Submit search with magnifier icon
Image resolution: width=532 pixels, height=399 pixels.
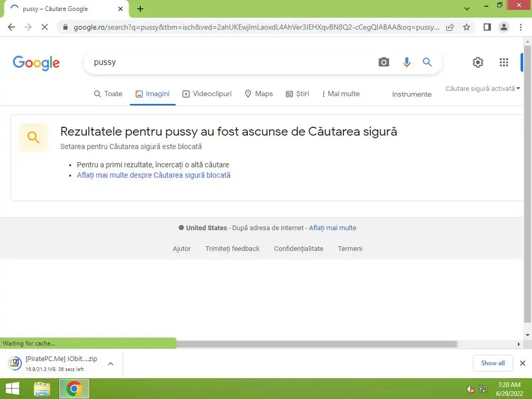click(427, 62)
